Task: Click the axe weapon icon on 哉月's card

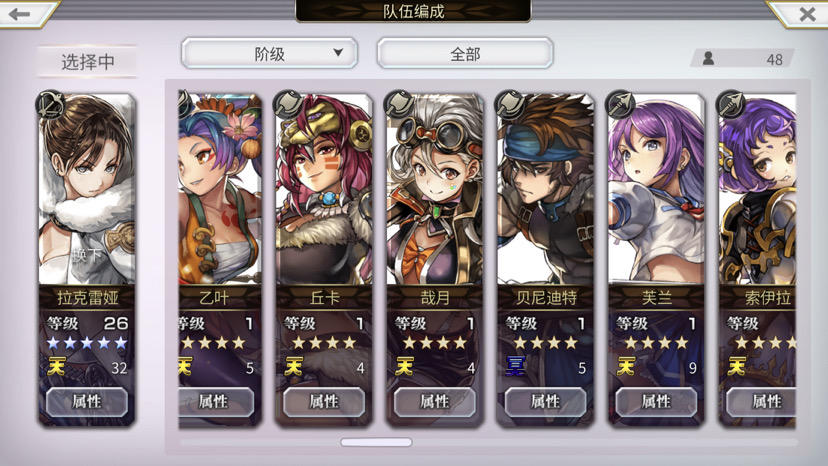Action: pyautogui.click(x=399, y=104)
